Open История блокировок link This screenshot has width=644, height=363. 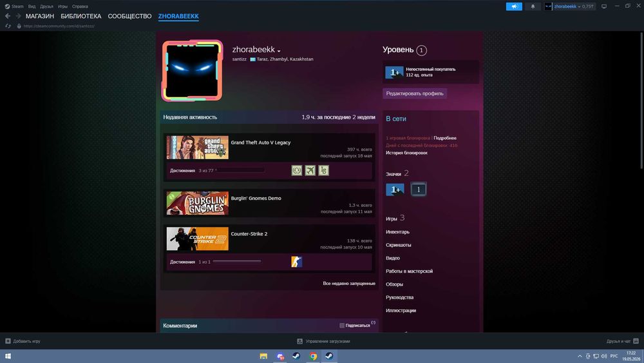pyautogui.click(x=406, y=153)
